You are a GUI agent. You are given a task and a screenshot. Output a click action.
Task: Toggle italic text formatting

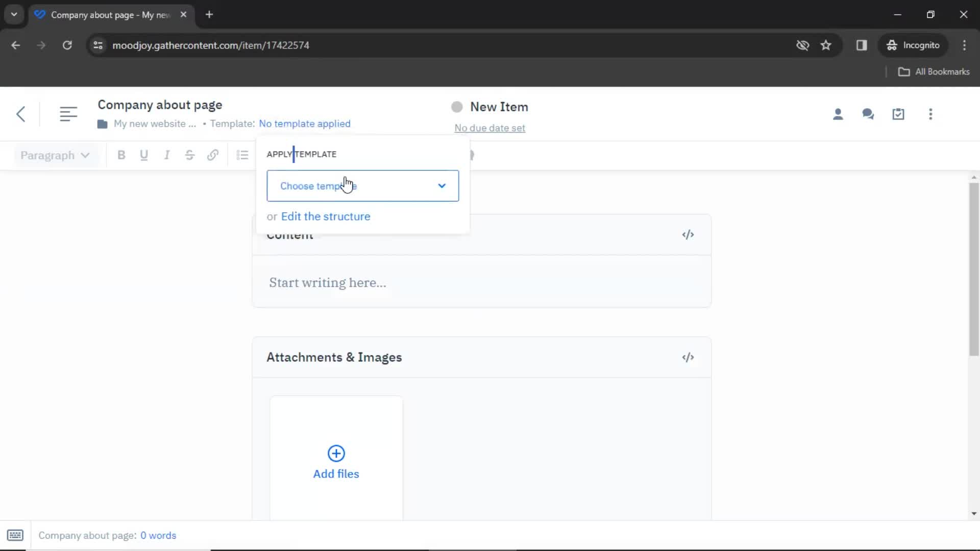pos(167,156)
